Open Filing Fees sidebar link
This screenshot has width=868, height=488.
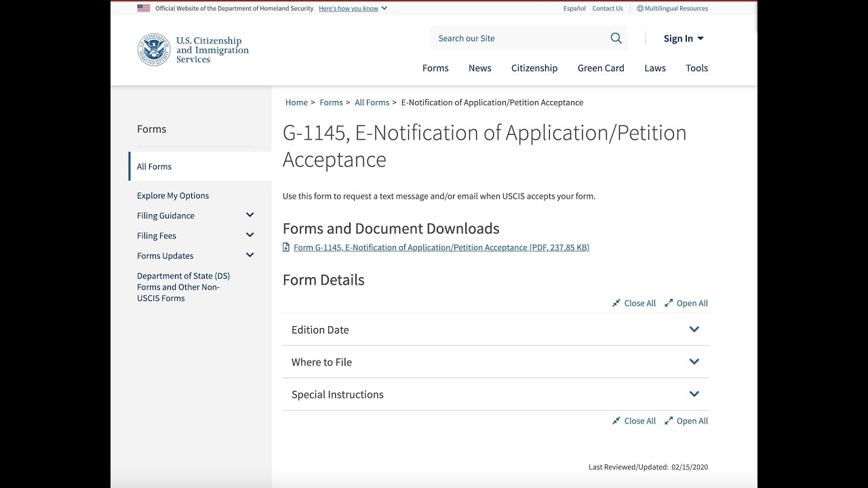tap(157, 236)
